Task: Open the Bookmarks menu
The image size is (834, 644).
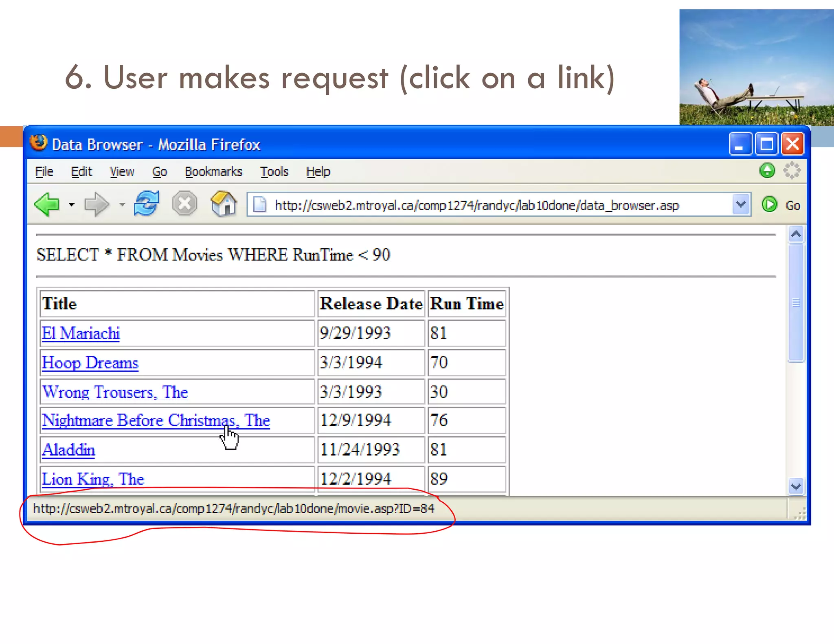Action: [213, 171]
